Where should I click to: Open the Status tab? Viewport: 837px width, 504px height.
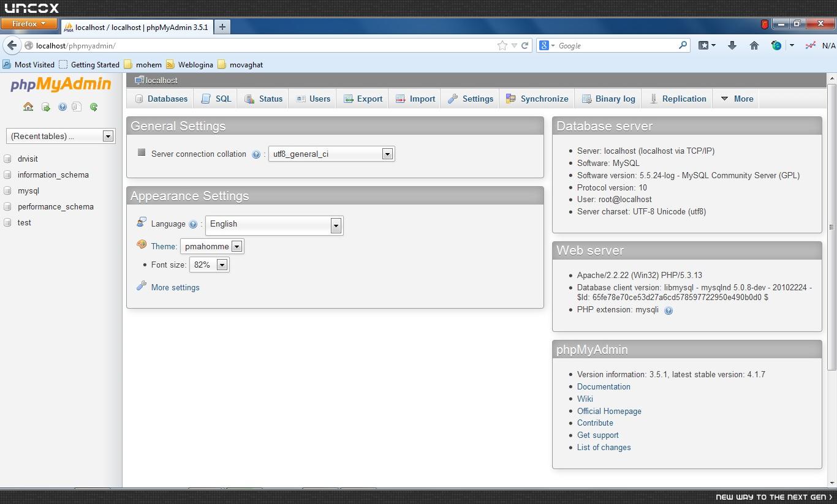[x=263, y=99]
